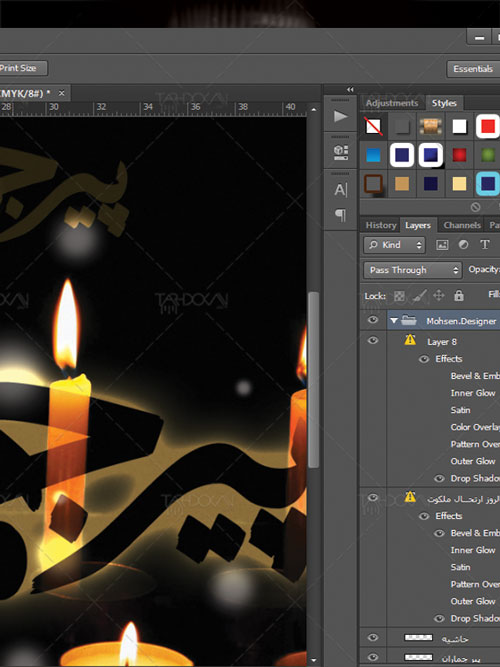Click the حاشیه layer thumbnail
The width and height of the screenshot is (500, 667).
coord(418,637)
